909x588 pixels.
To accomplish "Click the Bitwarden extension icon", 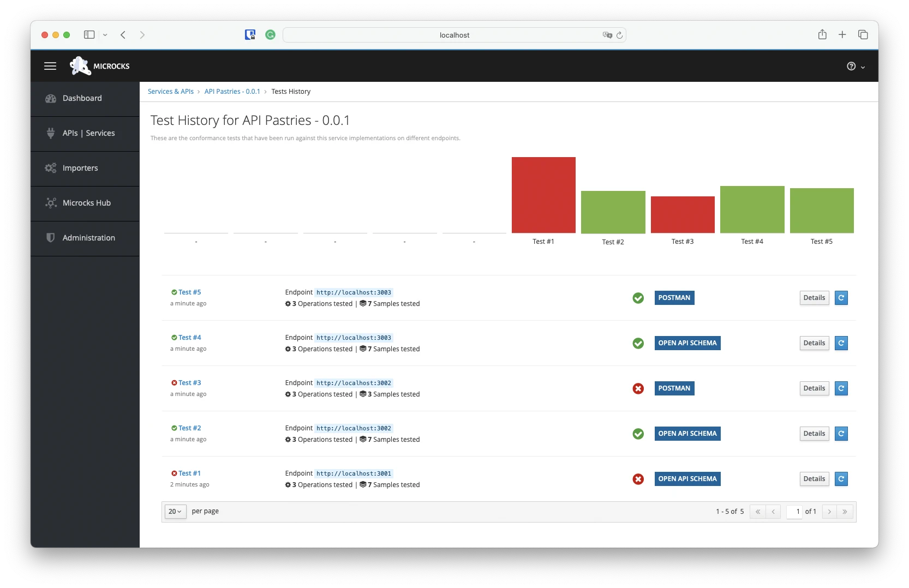I will [250, 35].
